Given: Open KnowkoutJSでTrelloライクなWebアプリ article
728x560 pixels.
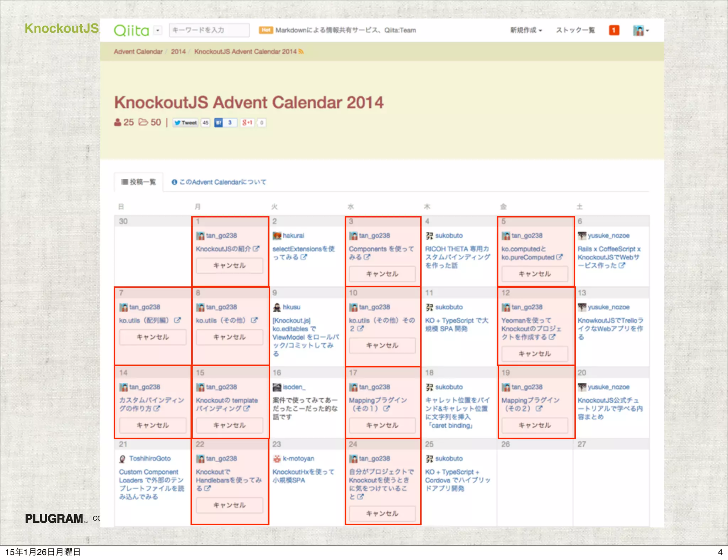Looking at the screenshot, I should pos(610,329).
